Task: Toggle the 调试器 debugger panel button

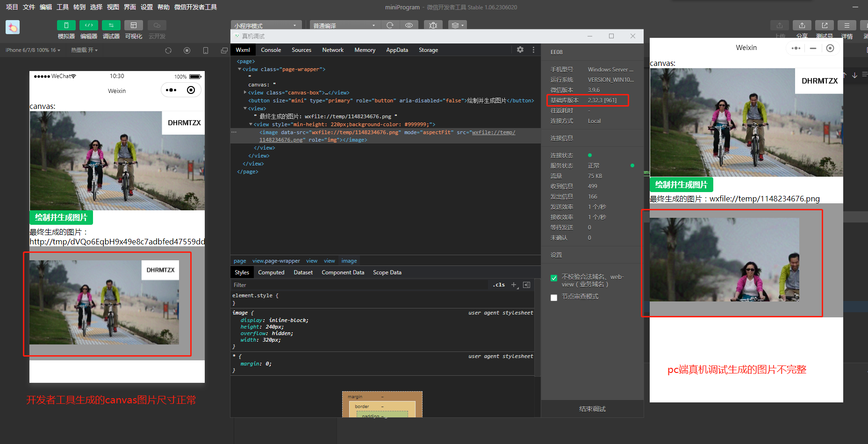Action: coord(111,25)
